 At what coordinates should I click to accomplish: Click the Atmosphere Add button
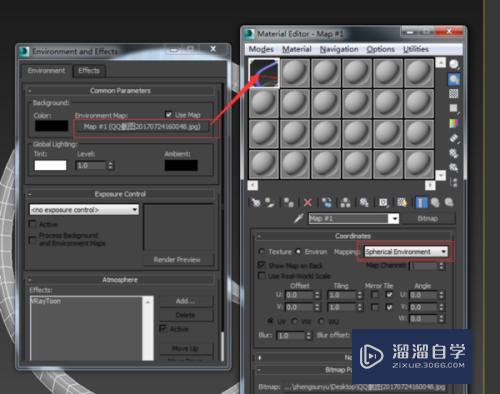pyautogui.click(x=186, y=301)
